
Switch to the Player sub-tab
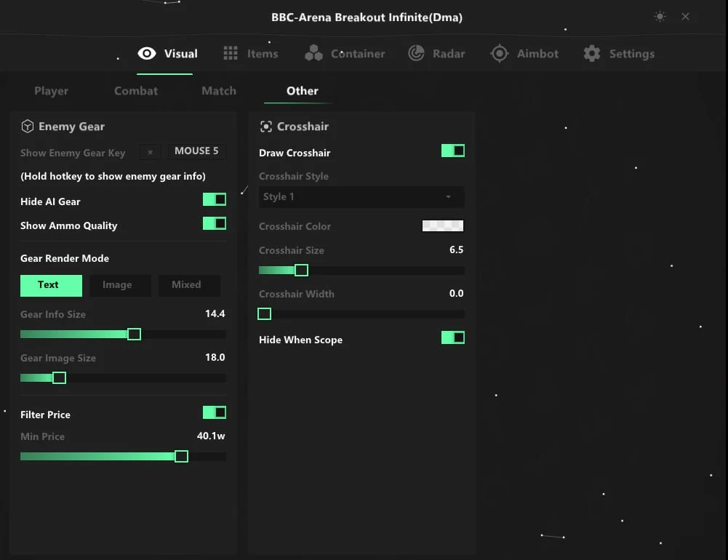click(x=51, y=91)
